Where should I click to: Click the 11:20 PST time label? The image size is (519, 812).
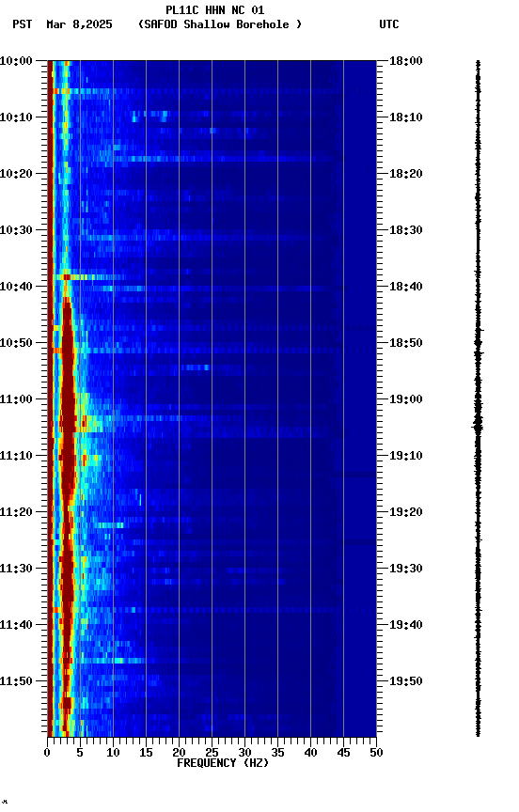pyautogui.click(x=16, y=512)
